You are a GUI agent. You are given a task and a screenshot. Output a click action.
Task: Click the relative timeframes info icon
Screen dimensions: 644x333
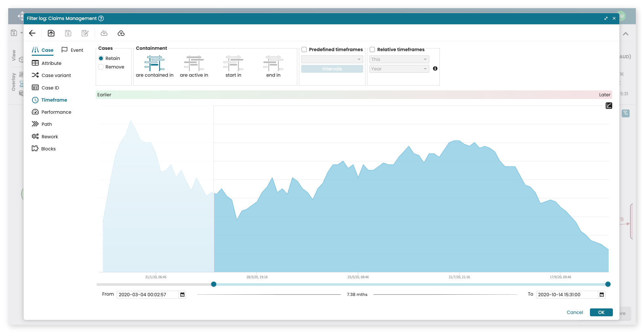435,69
